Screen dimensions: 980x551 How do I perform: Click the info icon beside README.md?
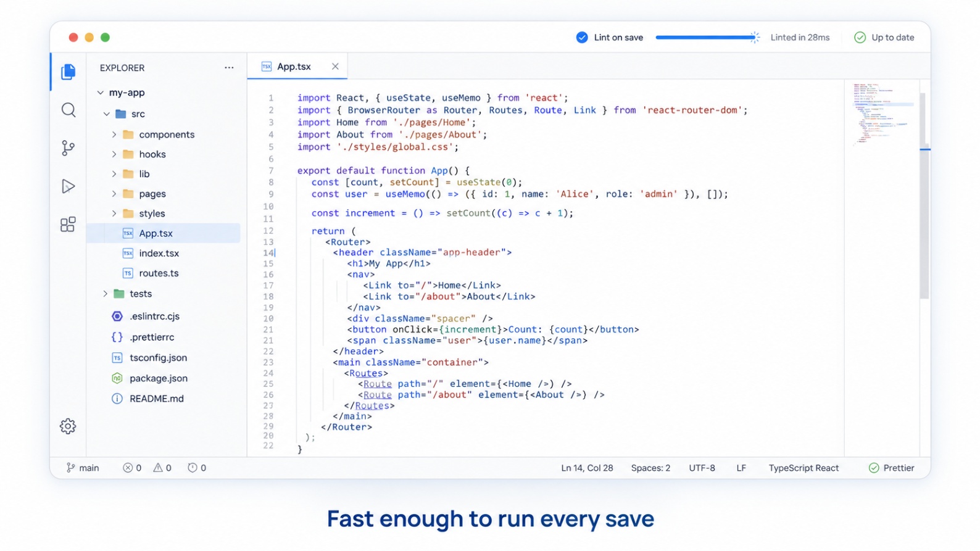tap(117, 399)
